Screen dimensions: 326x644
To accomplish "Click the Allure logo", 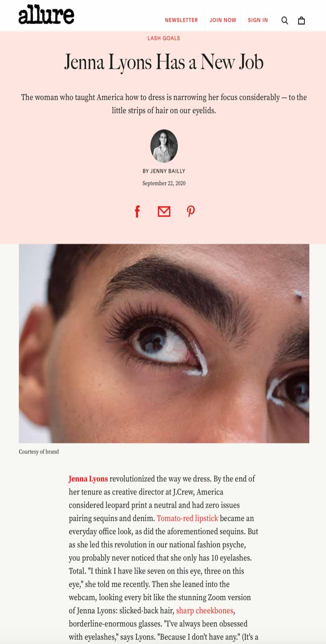I will point(46,14).
